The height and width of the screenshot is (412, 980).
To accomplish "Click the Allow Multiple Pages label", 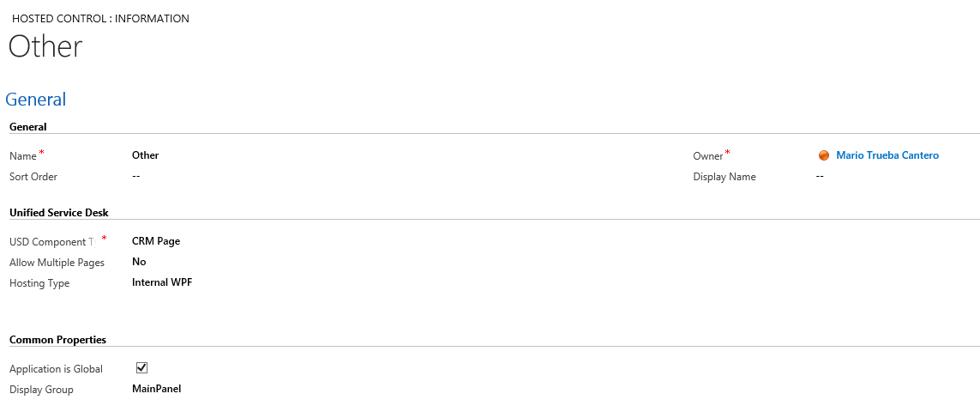I will 57,263.
